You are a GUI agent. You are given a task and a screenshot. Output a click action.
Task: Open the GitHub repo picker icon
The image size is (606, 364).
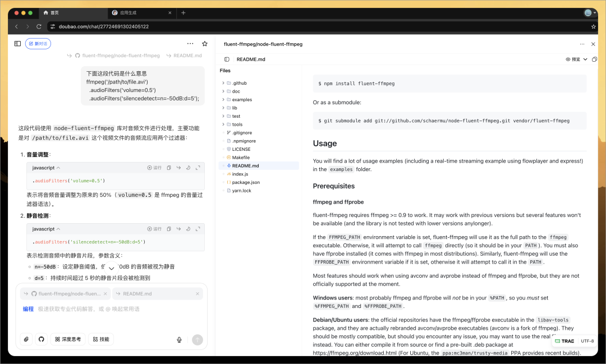coord(42,339)
